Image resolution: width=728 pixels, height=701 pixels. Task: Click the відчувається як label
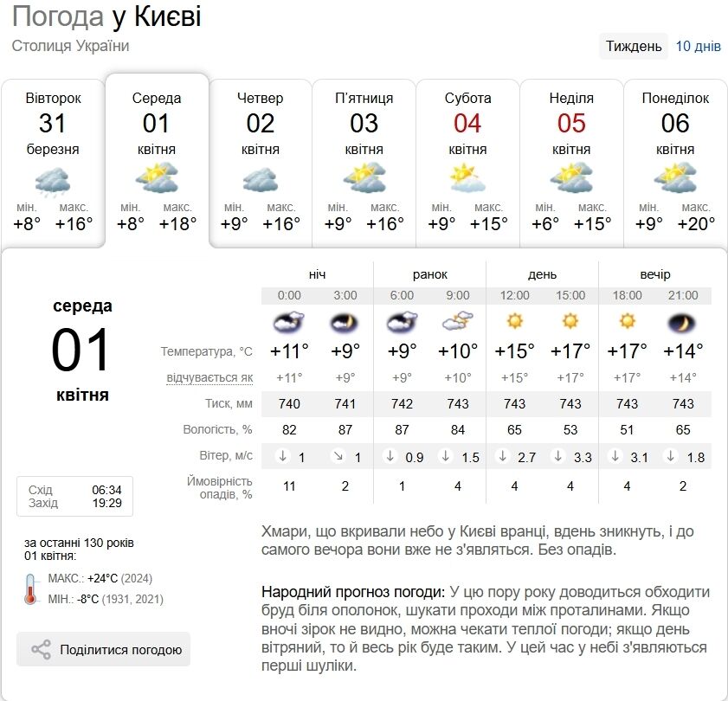point(210,378)
